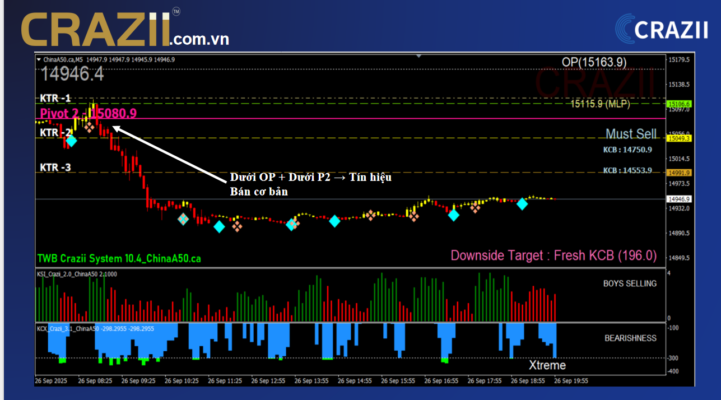Click the 26 Sep 10:25 time axis label
The width and height of the screenshot is (721, 400).
click(181, 381)
